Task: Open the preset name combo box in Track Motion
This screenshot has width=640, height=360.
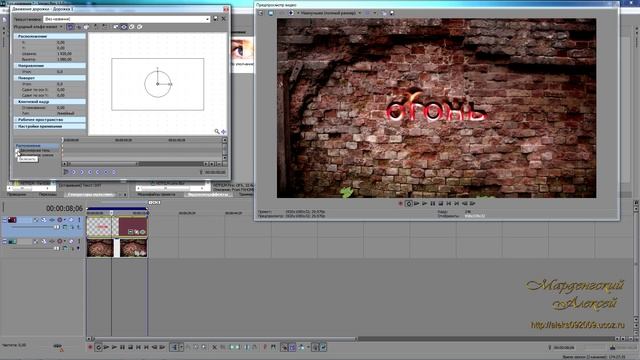Action: [x=127, y=19]
